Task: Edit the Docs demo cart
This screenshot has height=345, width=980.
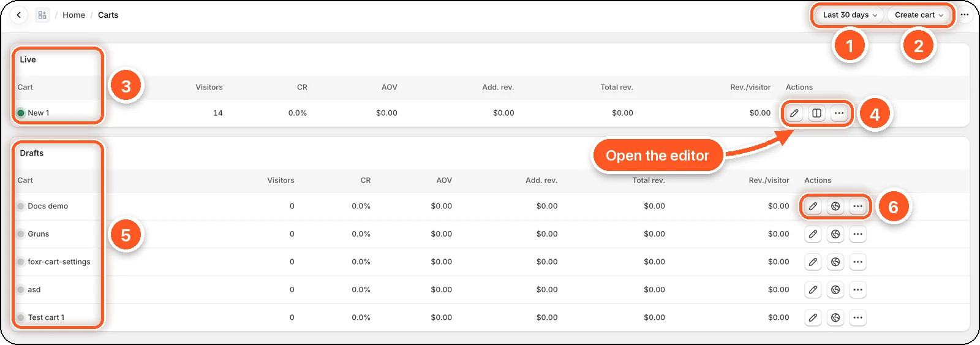Action: [x=813, y=206]
